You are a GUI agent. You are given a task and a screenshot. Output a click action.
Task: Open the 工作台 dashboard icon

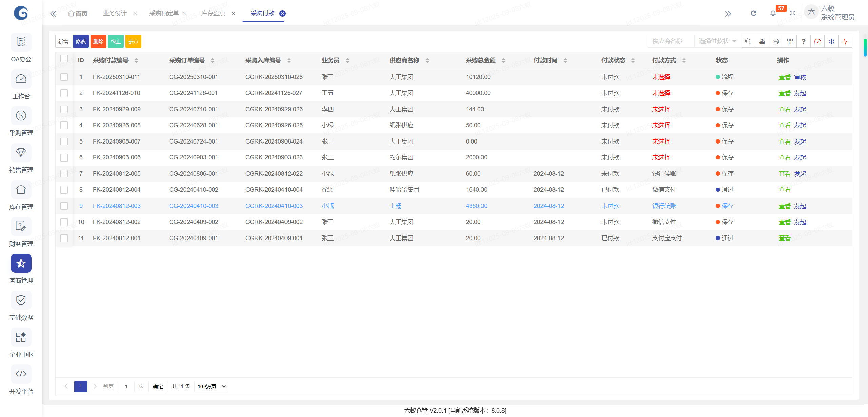pos(21,79)
